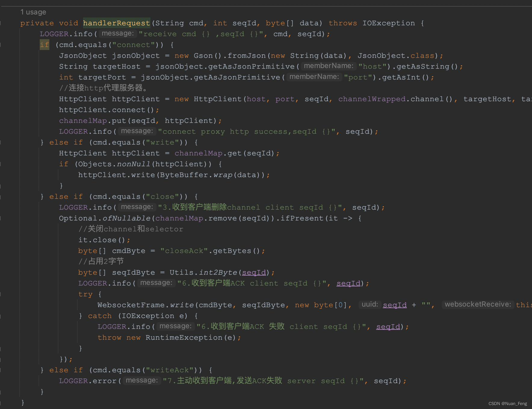Click the "1 usage" hint above handlerRequest
Image resolution: width=532 pixels, height=409 pixels.
(33, 12)
